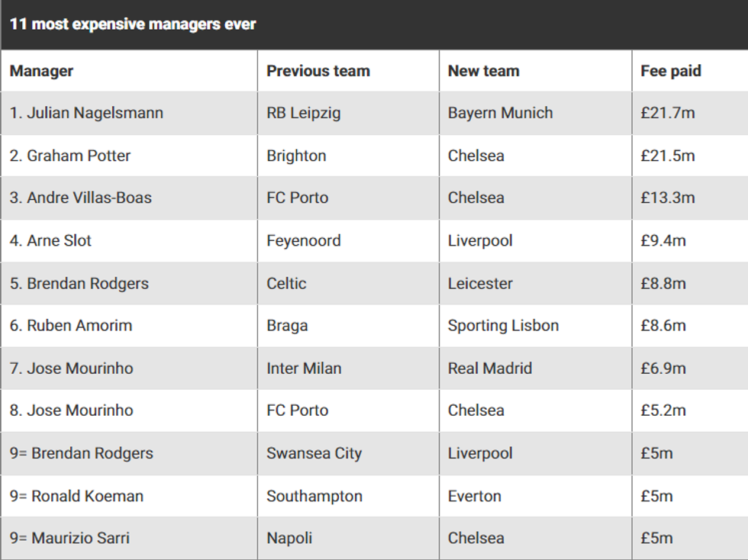Image resolution: width=748 pixels, height=560 pixels.
Task: Select the Arne Slot cell
Action: (x=50, y=240)
